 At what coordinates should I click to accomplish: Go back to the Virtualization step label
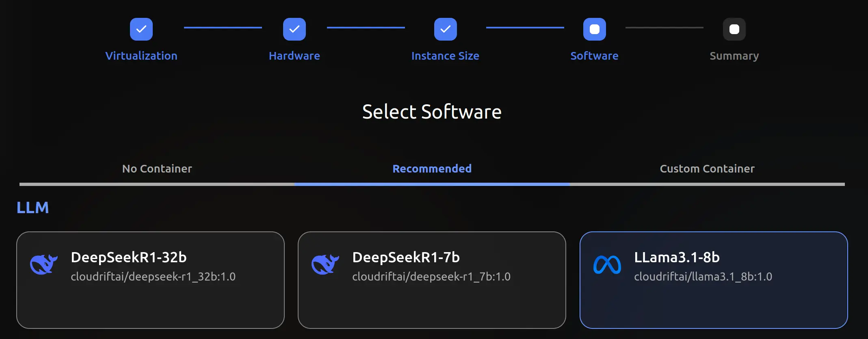tap(141, 56)
